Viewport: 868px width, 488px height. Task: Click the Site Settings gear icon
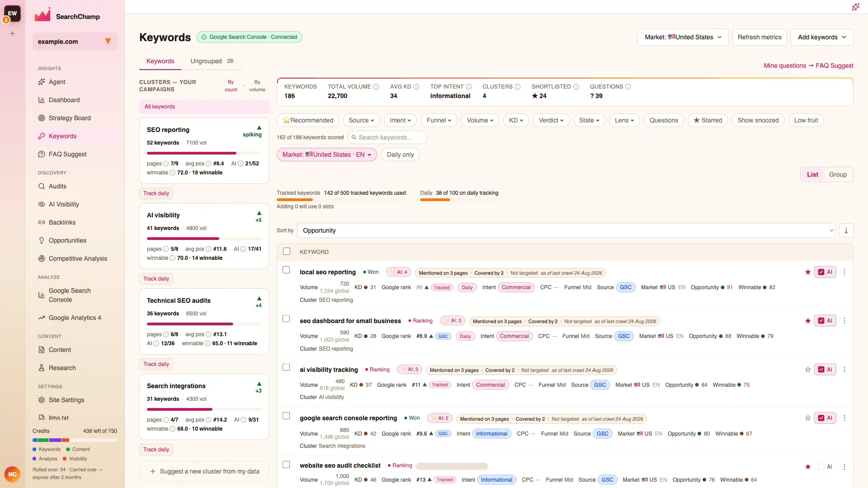coord(42,400)
